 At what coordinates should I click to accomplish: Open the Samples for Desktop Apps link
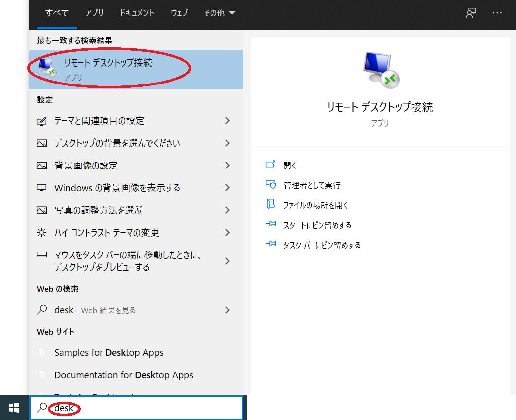(x=108, y=352)
